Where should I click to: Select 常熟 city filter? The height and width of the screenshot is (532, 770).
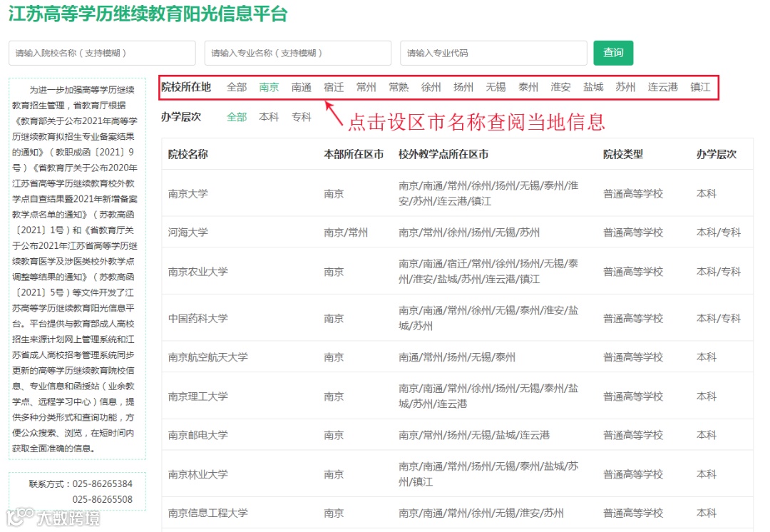[x=399, y=88]
